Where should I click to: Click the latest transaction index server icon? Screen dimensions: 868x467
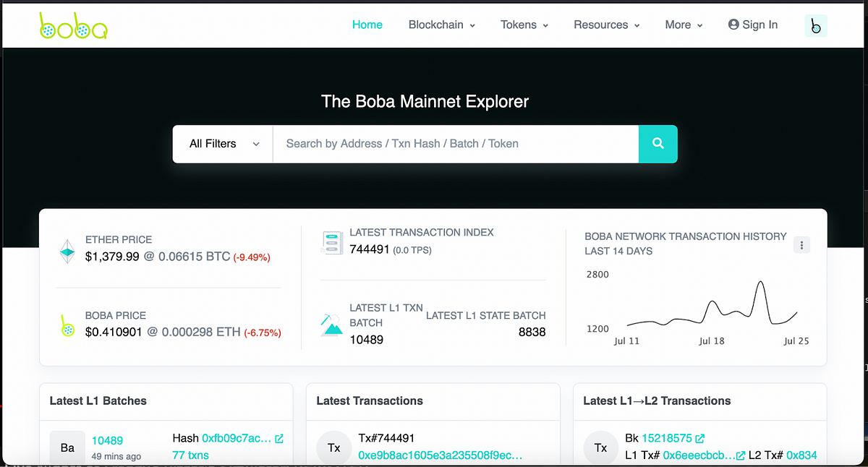[331, 242]
